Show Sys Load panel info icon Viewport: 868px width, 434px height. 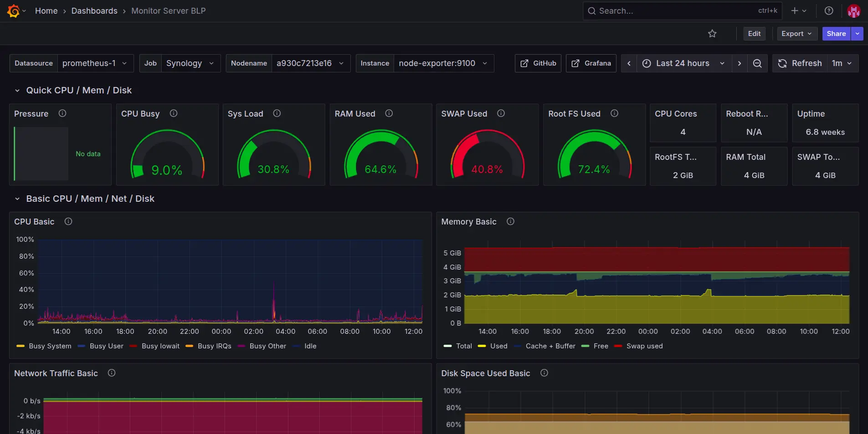[277, 113]
